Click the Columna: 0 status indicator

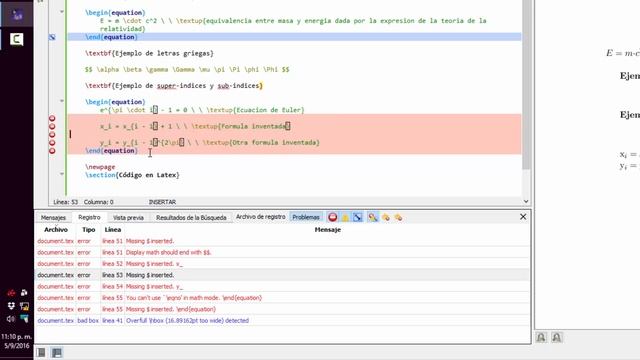pyautogui.click(x=98, y=202)
